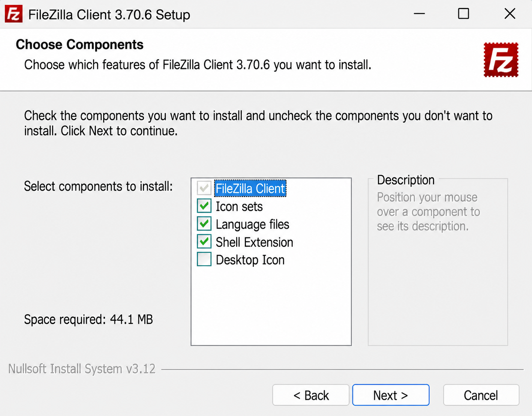Minimize the setup window
This screenshot has width=532, height=416.
click(419, 14)
